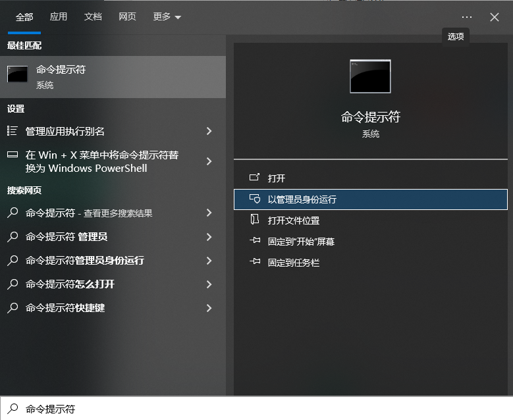Open web search 命令提示符快捷键
The height and width of the screenshot is (420, 513).
[65, 308]
